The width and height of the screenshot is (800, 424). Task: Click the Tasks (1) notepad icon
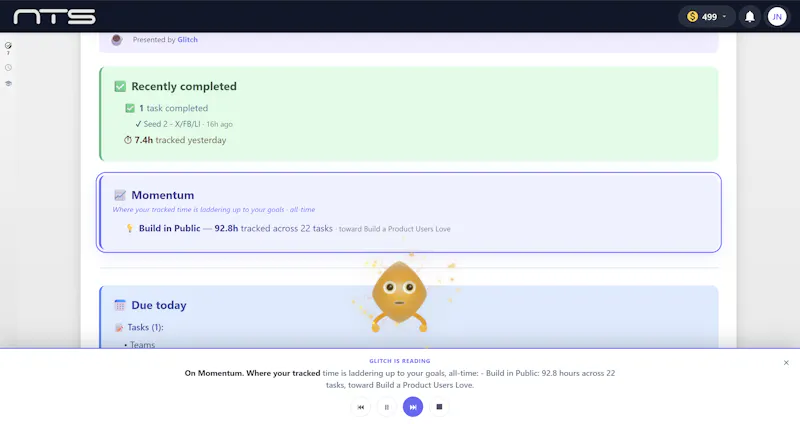119,328
